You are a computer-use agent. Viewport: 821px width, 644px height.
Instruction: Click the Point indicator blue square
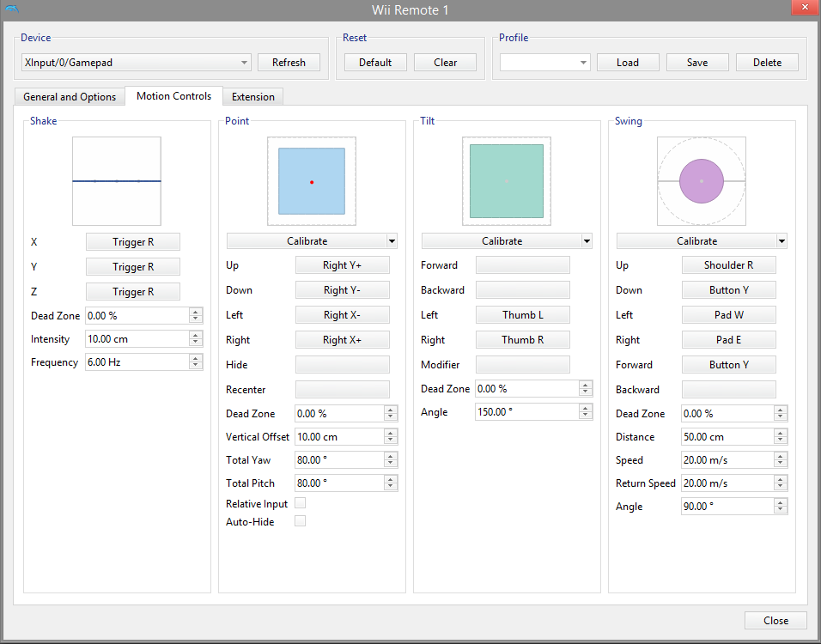coord(311,181)
